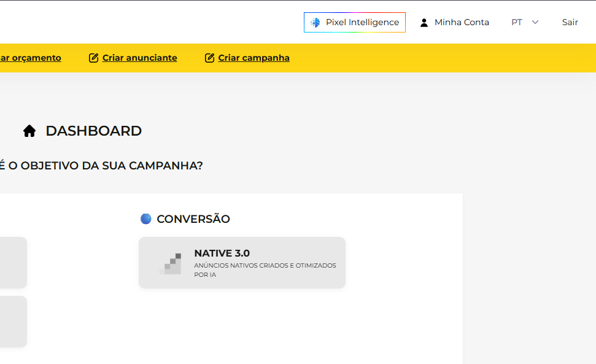Select the DASHBOARD heading text
596x364 pixels.
pos(93,131)
